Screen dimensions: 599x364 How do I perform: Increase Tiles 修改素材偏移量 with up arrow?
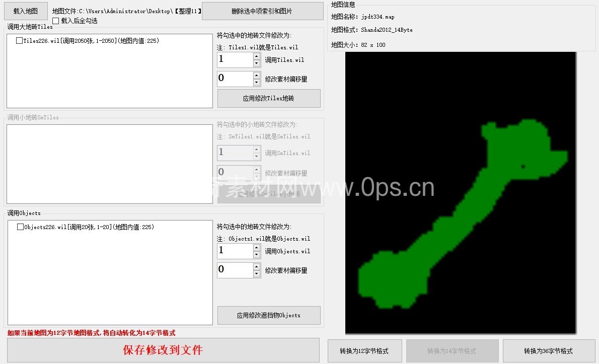pyautogui.click(x=257, y=76)
